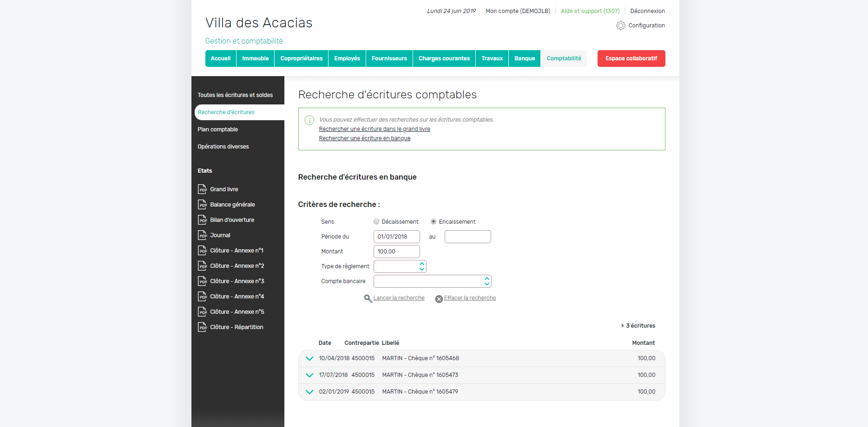The image size is (868, 427).
Task: Click the Espace collaboratif button
Action: [631, 58]
